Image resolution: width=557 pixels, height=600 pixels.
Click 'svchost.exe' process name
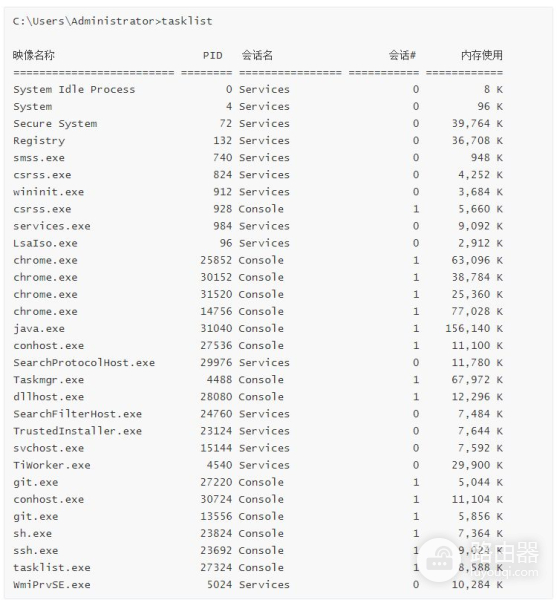49,448
